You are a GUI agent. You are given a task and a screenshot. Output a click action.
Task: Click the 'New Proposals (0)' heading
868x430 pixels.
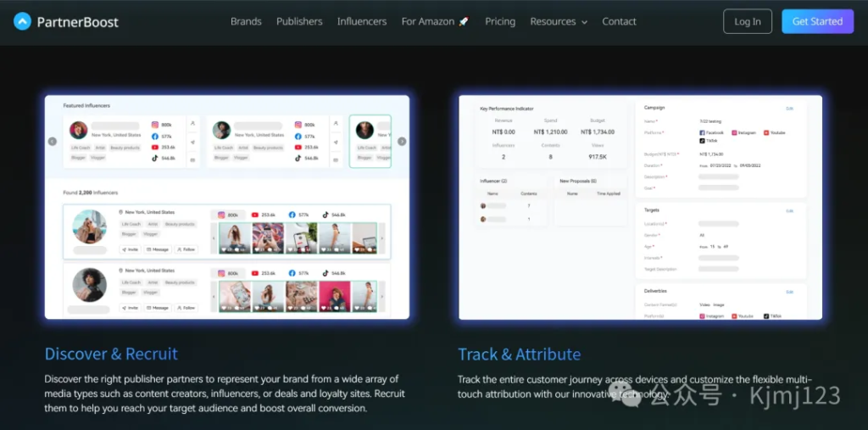[578, 181]
